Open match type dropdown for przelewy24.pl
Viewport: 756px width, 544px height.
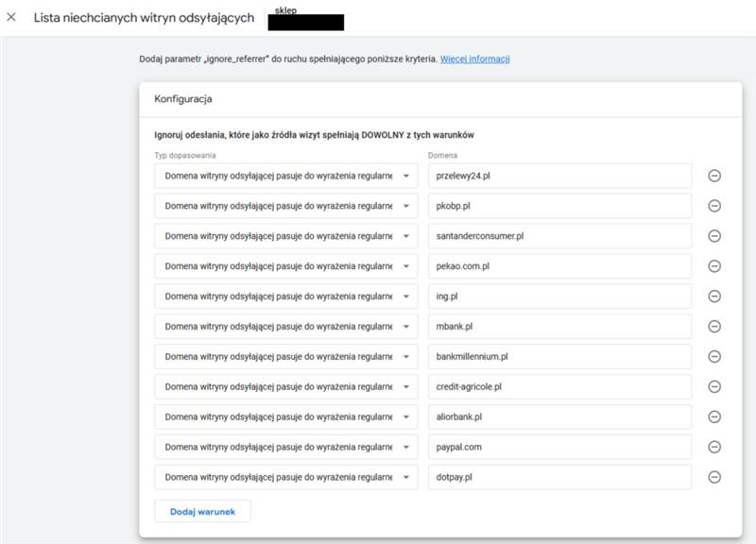pos(285,176)
